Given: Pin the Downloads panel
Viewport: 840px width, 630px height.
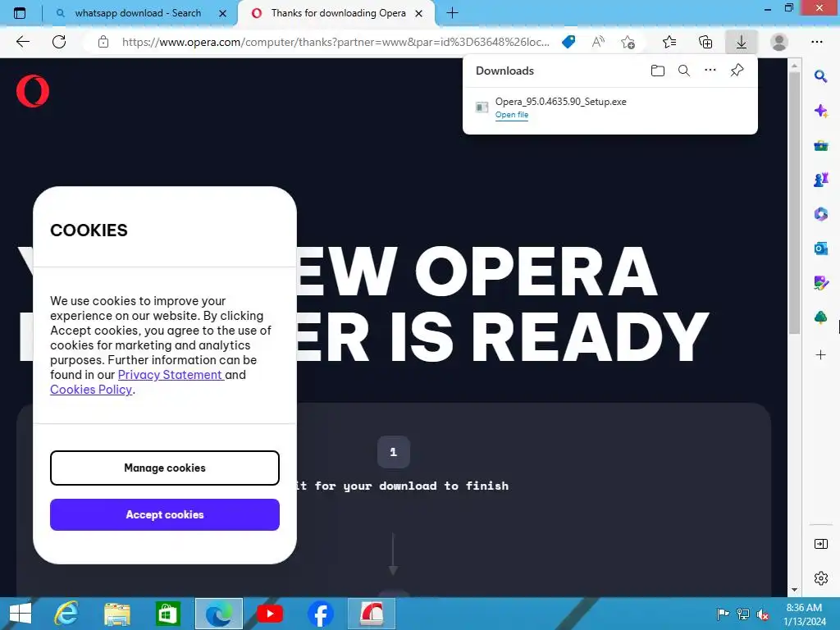Looking at the screenshot, I should (737, 71).
